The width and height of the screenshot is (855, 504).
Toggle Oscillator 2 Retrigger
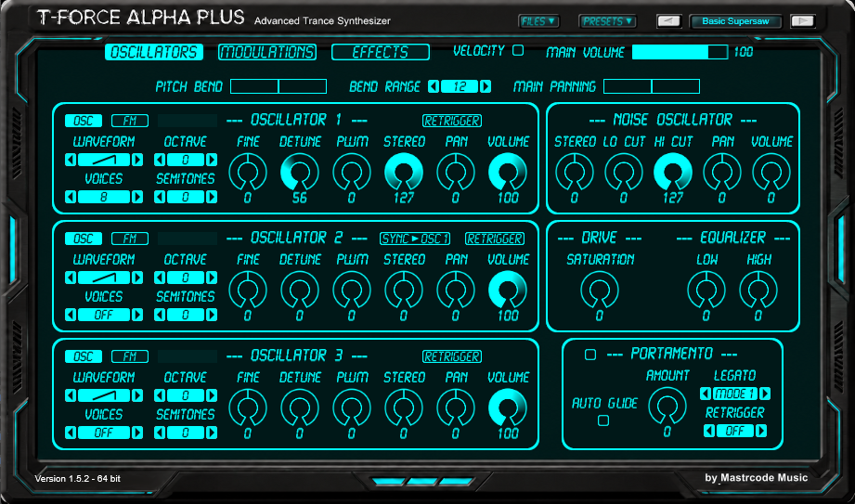495,239
